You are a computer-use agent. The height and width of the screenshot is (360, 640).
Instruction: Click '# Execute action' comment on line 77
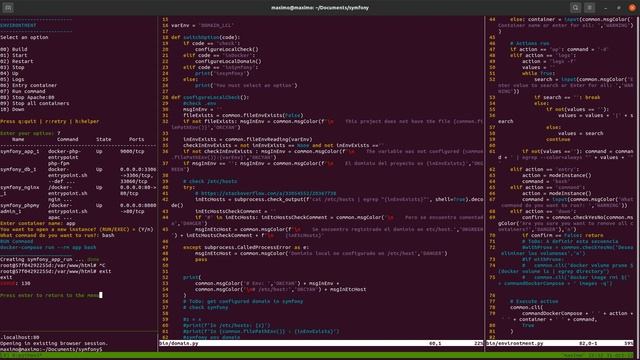coord(534,301)
